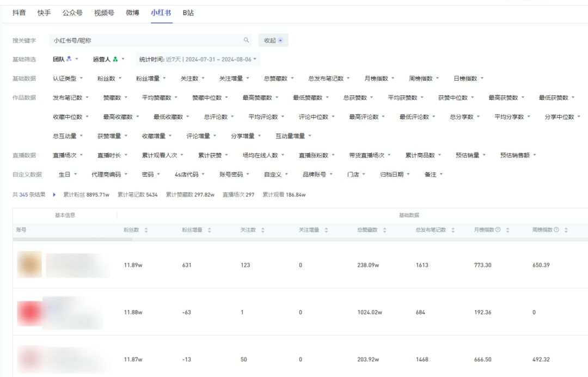Sort the table by 总赞藏数 column
Screen dimensions: 588x377
385,230
